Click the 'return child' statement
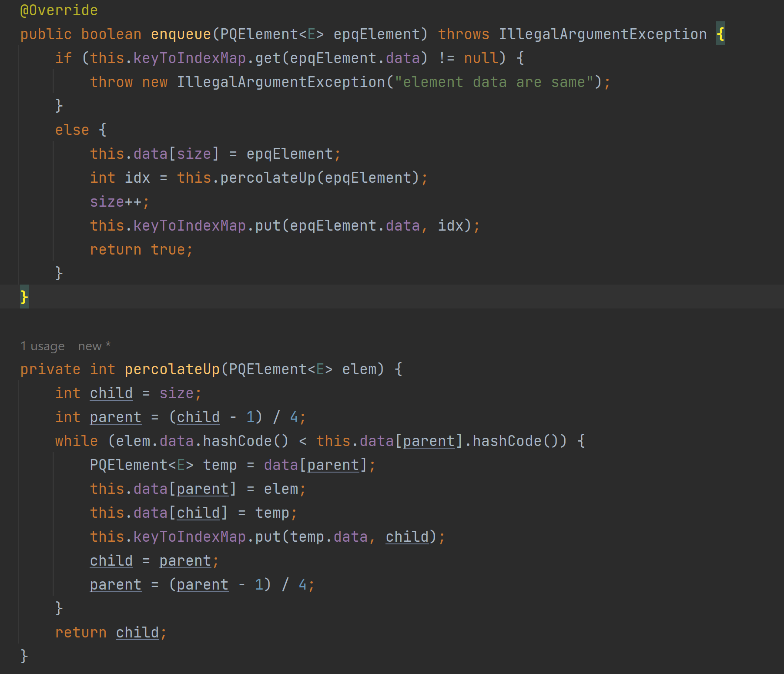This screenshot has height=674, width=784. coord(111,633)
